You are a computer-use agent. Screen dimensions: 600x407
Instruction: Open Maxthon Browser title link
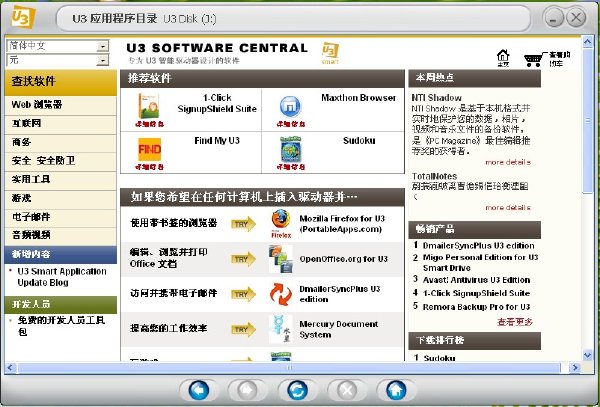tap(359, 98)
